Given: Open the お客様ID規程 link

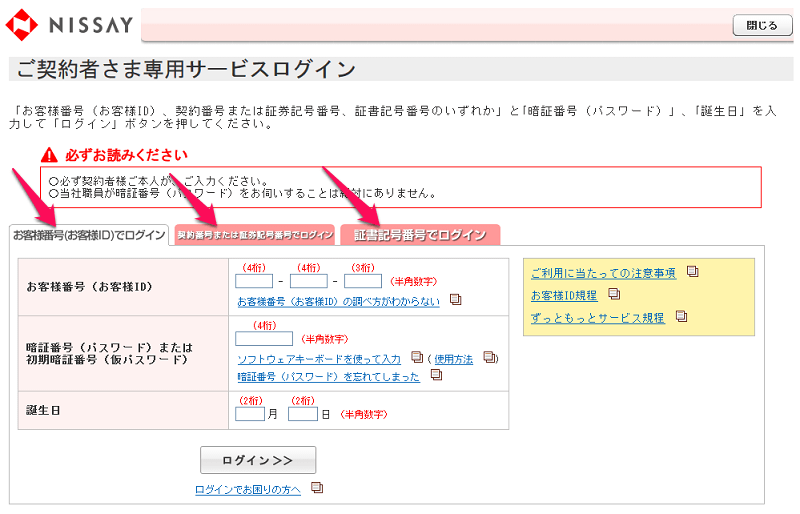Looking at the screenshot, I should (x=564, y=296).
